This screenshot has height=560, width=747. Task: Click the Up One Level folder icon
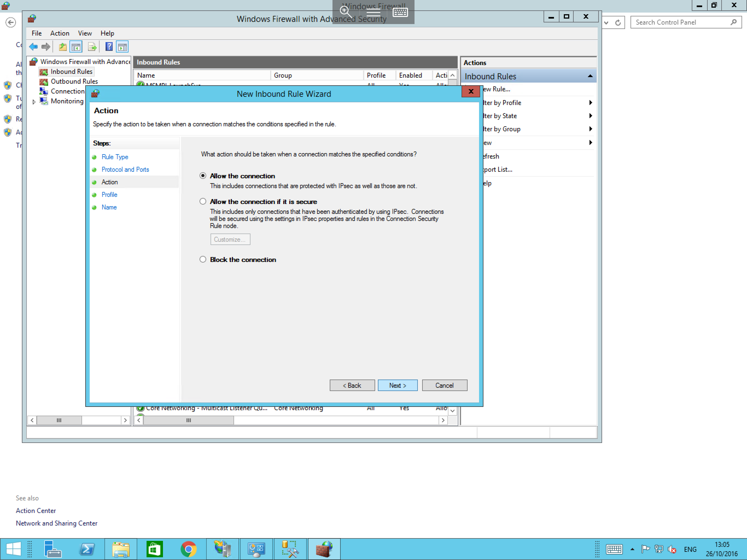click(62, 47)
